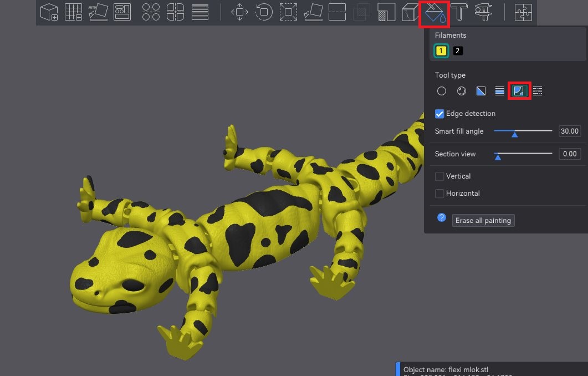
Task: Arrange all objects on the plate
Action: (122, 12)
